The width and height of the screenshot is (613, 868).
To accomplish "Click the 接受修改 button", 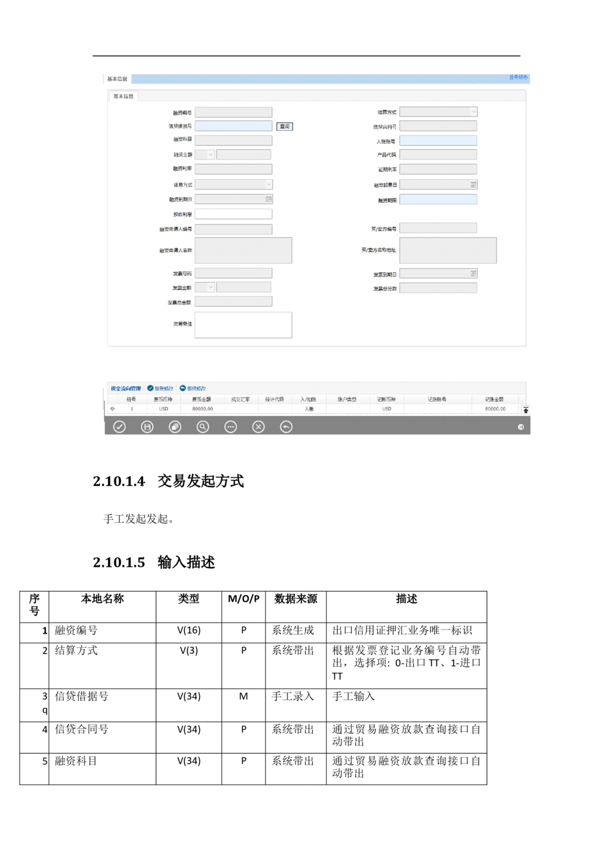I will pos(160,388).
